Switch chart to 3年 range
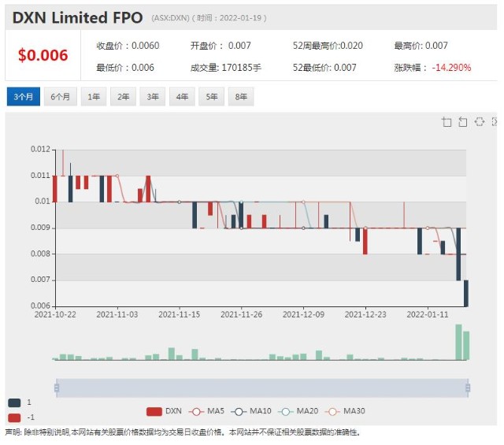 click(153, 96)
